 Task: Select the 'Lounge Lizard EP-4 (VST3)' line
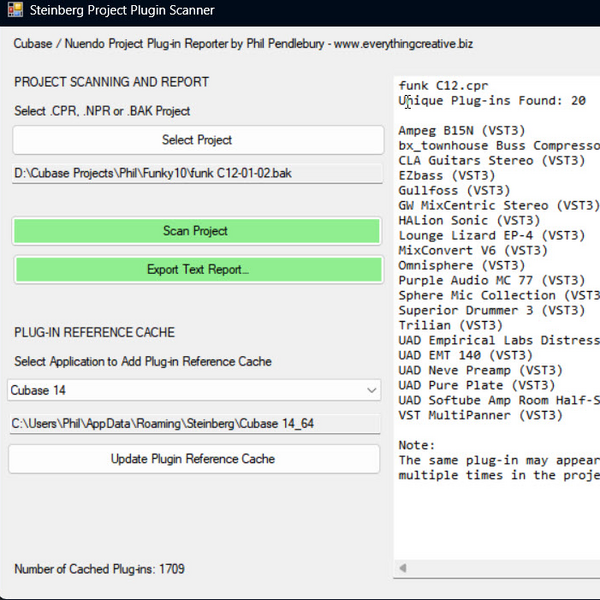[491, 235]
